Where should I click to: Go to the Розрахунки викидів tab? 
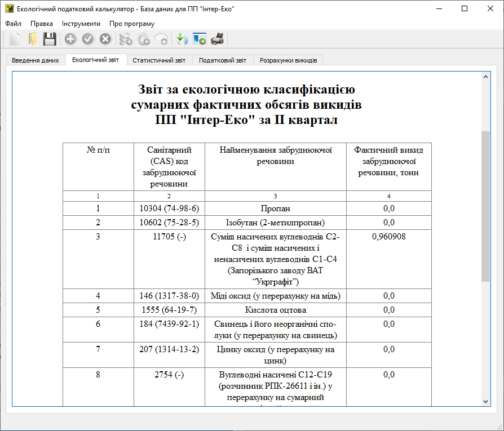coord(288,60)
